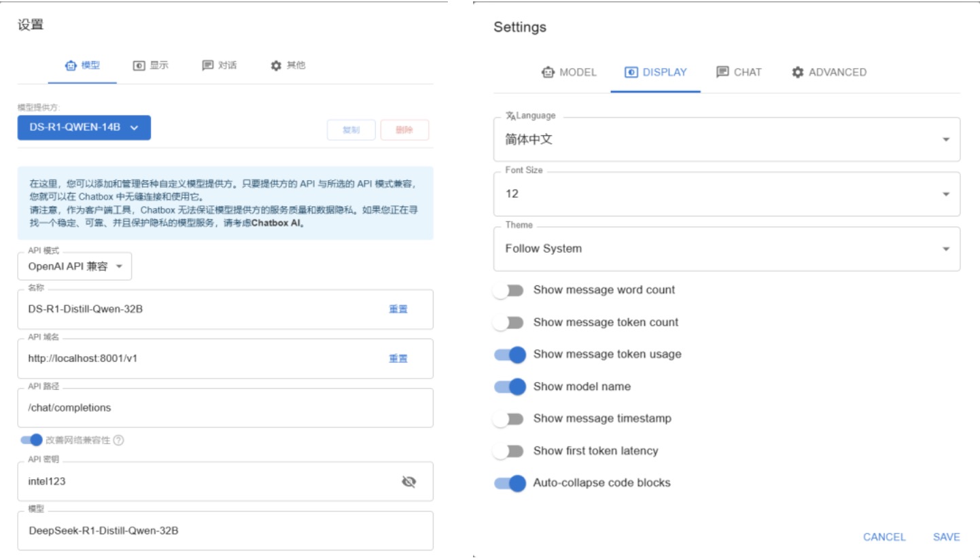Go to the 其他 tab
This screenshot has height=560, width=980.
287,66
